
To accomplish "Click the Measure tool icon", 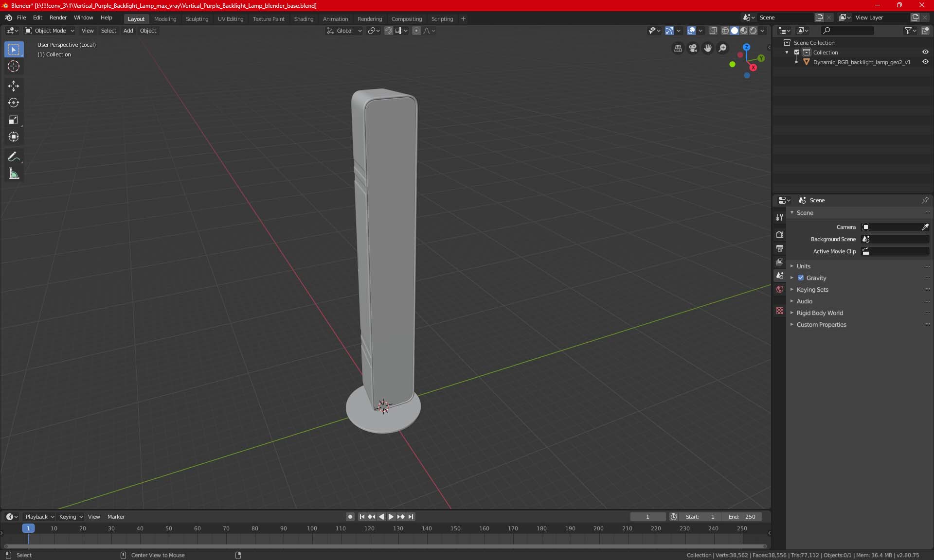I will [x=13, y=174].
